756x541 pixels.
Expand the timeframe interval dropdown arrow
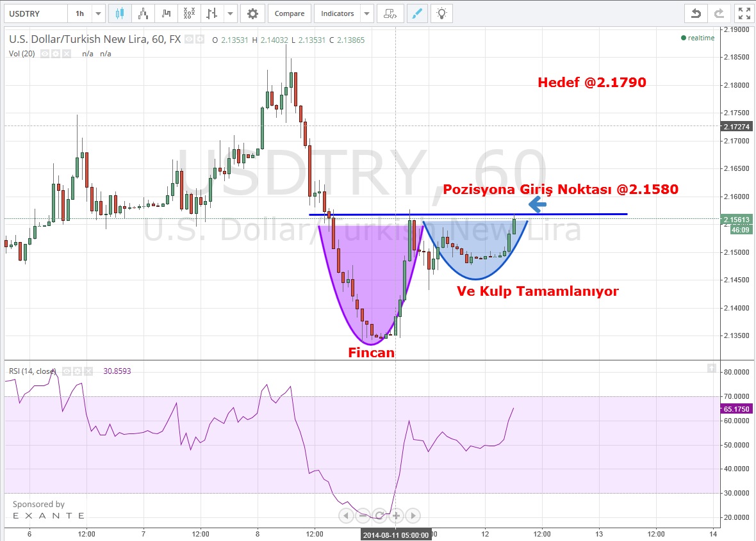click(99, 13)
